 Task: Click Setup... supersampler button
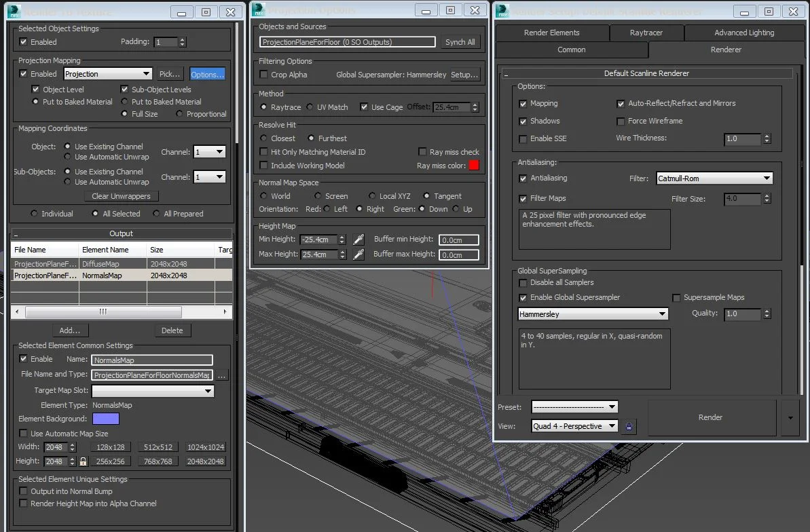[464, 75]
